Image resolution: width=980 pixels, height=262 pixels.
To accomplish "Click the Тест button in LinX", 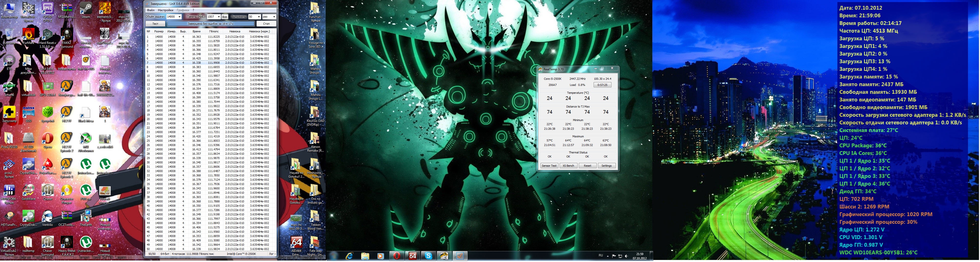I will click(155, 23).
